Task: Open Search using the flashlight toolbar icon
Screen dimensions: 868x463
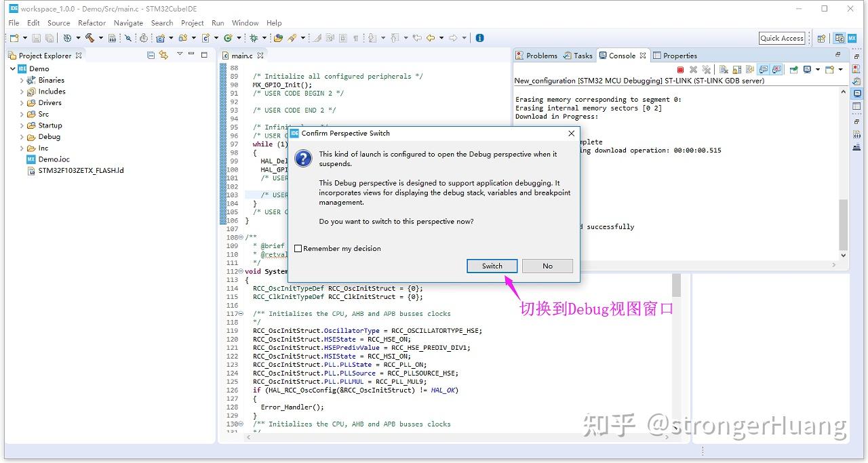Action: click(x=291, y=38)
